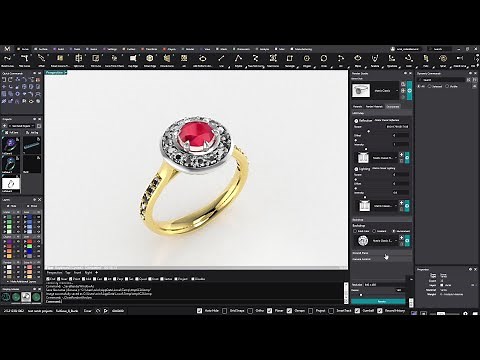Select the Model Curves tool
Viewport: 480px width, 360px height.
pyautogui.click(x=7, y=60)
